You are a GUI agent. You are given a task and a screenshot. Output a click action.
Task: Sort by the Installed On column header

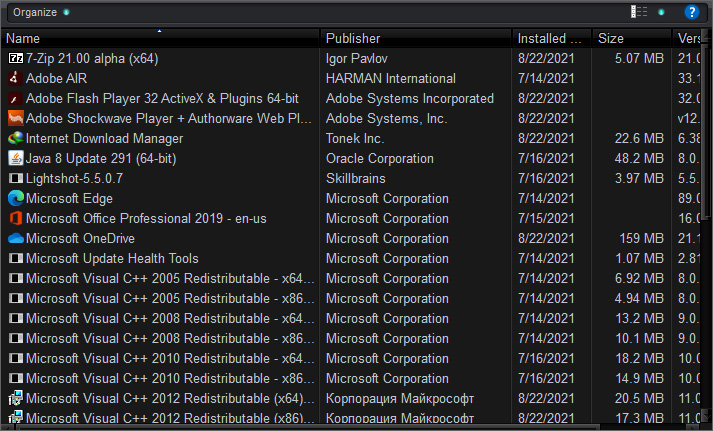click(552, 38)
